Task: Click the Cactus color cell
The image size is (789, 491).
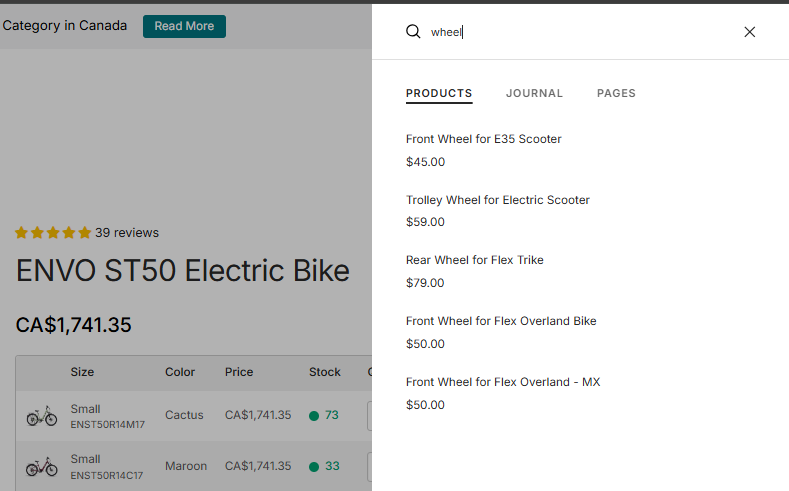Action: click(x=184, y=415)
